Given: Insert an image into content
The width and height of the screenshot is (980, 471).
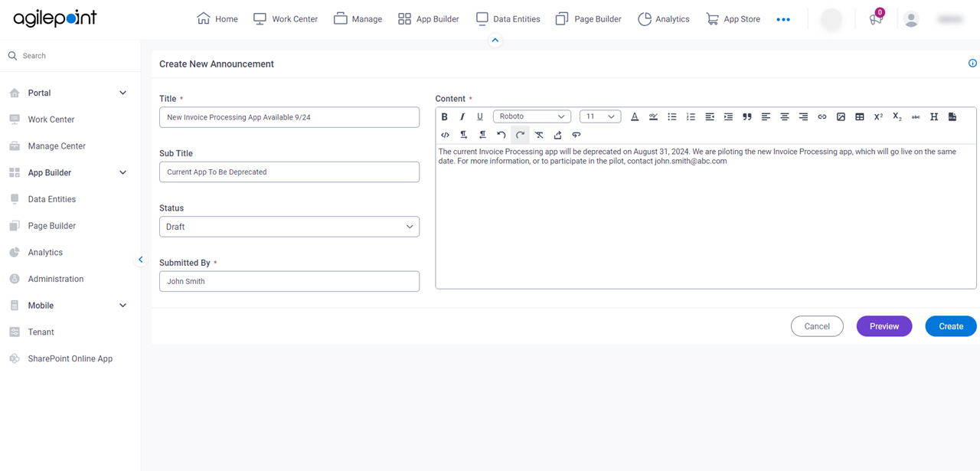Looking at the screenshot, I should [x=841, y=117].
